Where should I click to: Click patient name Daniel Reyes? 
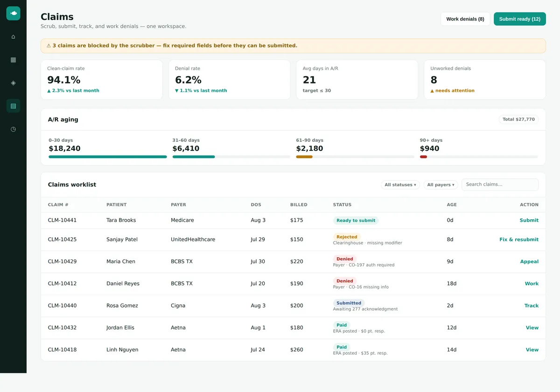click(123, 284)
